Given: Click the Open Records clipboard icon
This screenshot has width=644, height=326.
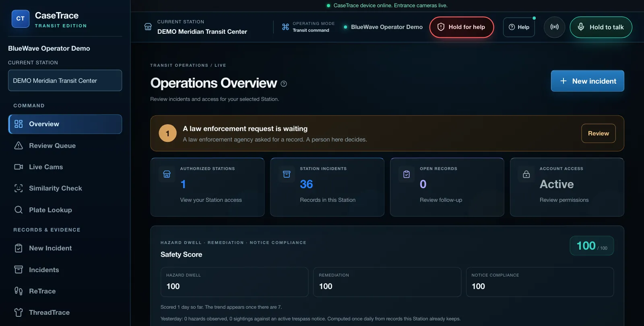Looking at the screenshot, I should (407, 174).
